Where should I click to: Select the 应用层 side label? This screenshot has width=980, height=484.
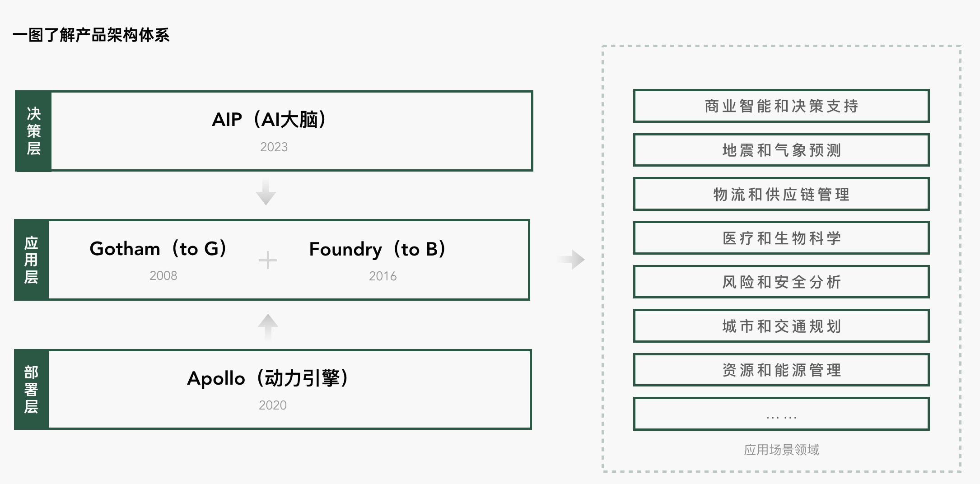click(31, 260)
